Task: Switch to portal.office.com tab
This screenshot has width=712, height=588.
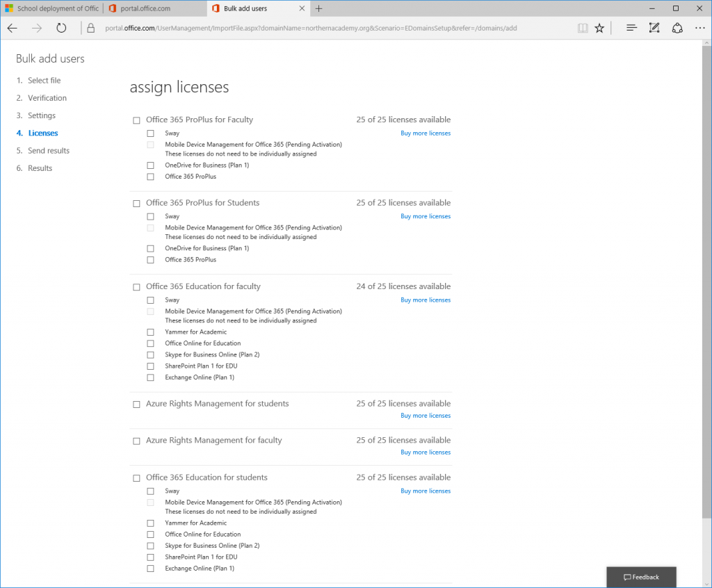Action: tap(155, 8)
